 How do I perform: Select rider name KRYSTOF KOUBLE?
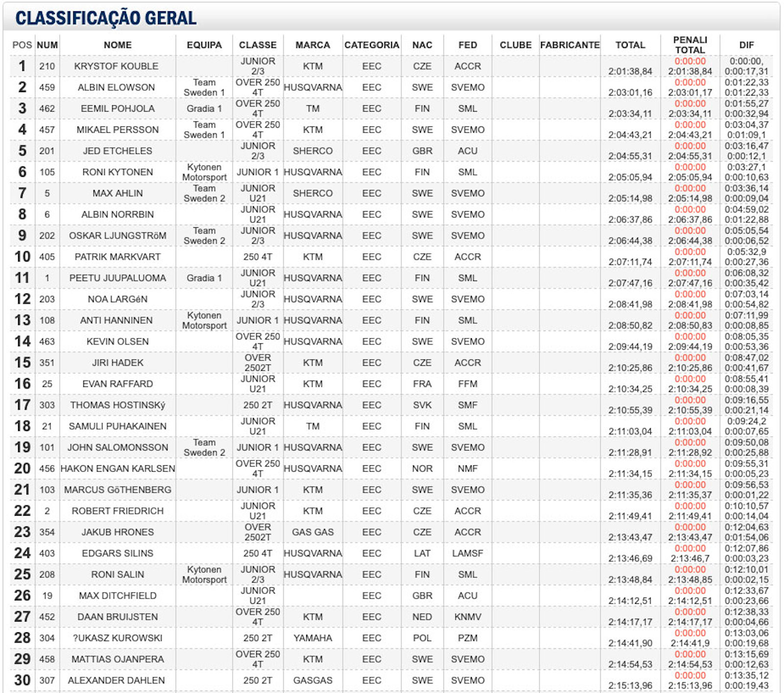[116, 66]
